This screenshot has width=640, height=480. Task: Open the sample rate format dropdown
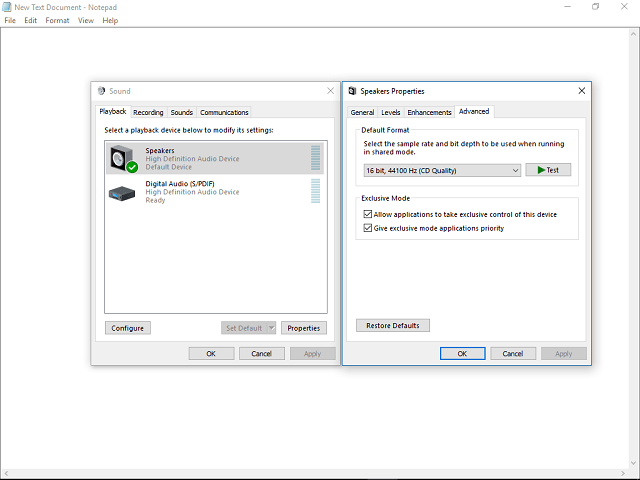pyautogui.click(x=442, y=170)
